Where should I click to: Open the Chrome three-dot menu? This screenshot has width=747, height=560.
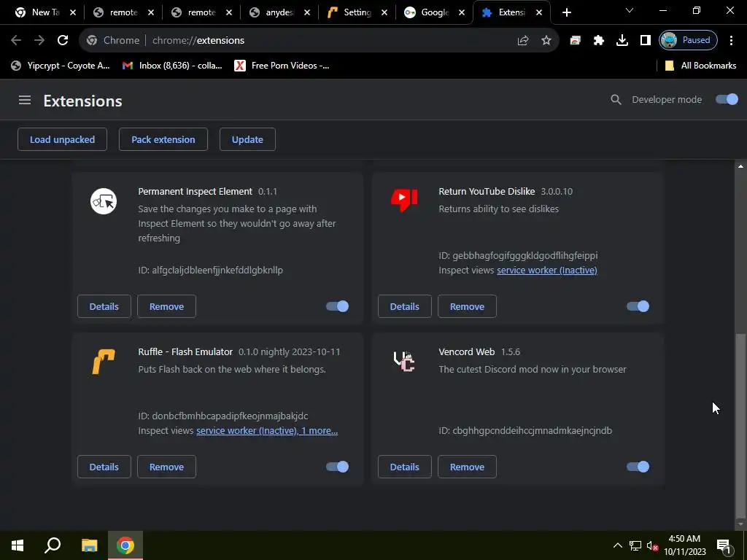731,41
